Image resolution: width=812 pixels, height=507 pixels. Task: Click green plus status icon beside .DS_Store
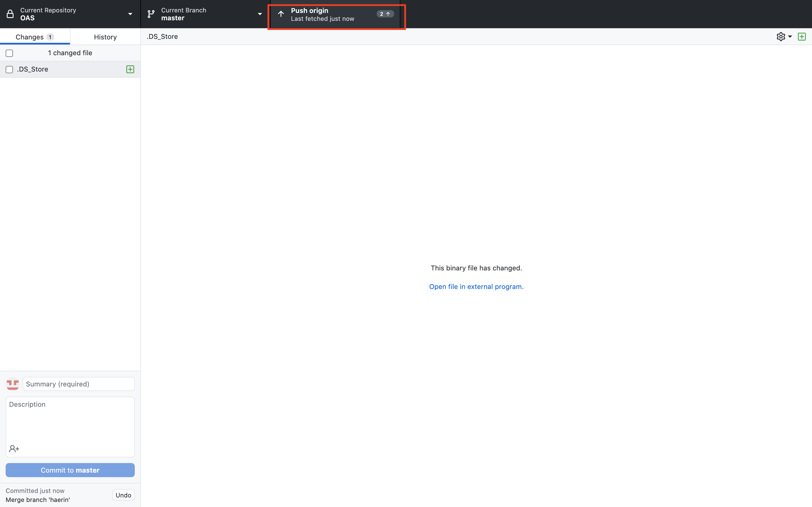click(x=130, y=69)
